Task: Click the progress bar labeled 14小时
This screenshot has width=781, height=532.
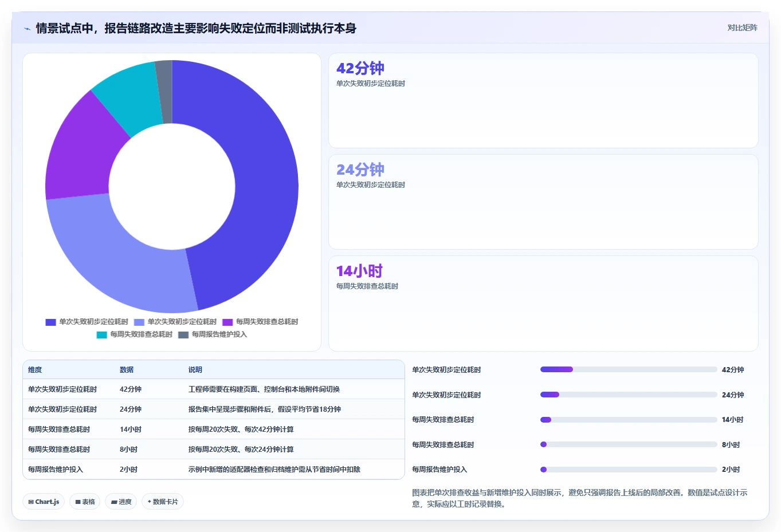Action: point(629,420)
